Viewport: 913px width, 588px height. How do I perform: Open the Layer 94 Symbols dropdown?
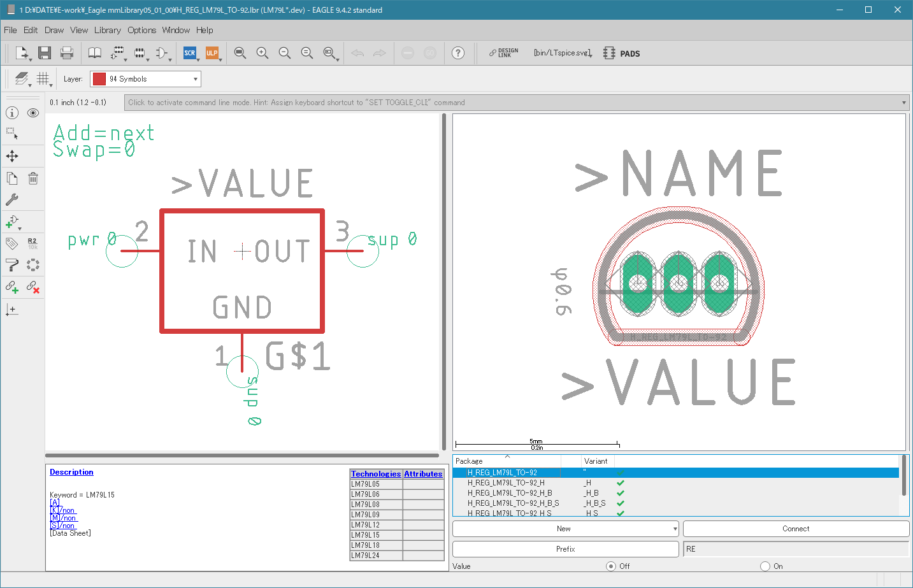145,79
